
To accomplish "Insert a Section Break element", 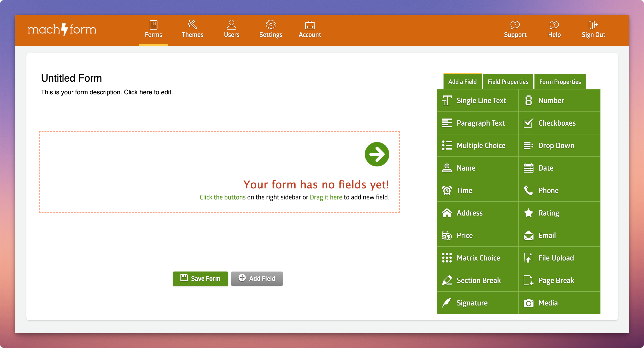I will pyautogui.click(x=477, y=280).
